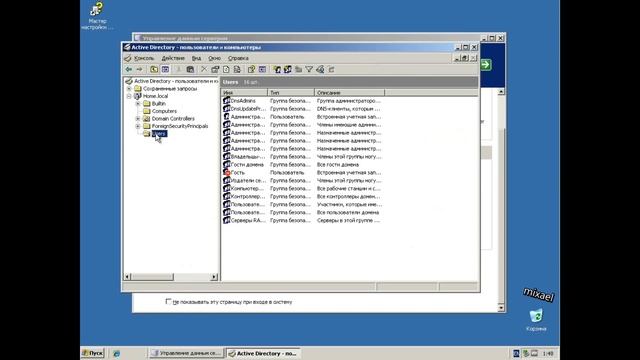Open the Окно menu
This screenshot has width=640, height=360.
[214, 58]
